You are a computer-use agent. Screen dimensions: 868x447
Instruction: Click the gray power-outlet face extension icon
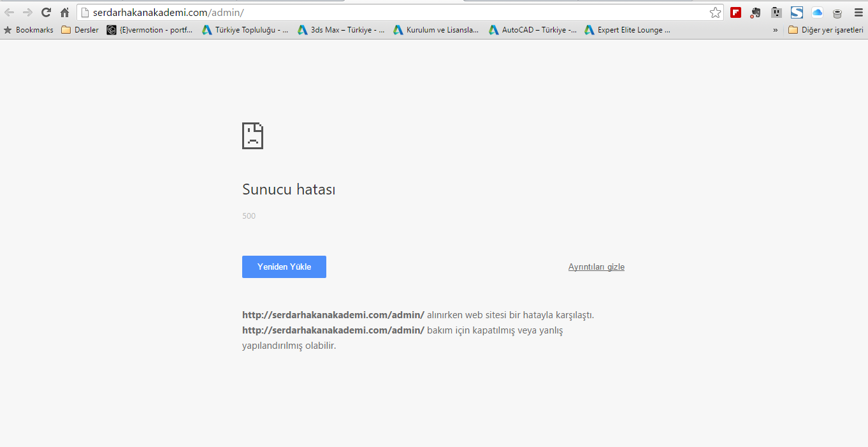[x=776, y=12]
